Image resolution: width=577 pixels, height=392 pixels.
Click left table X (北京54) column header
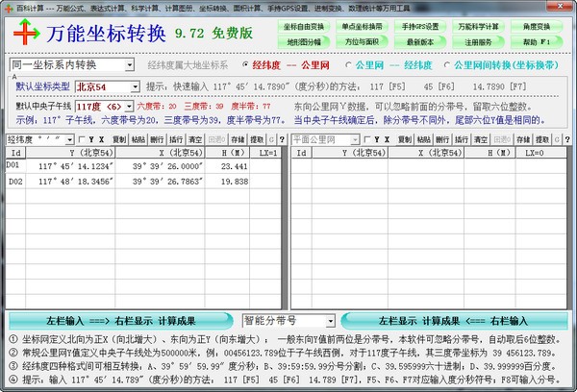(x=160, y=153)
